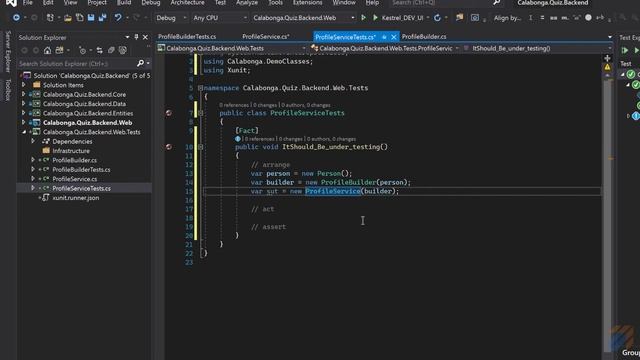Click the Switch Views icon in Solution Explorer
This screenshot has height=360, width=640.
pyautogui.click(x=60, y=50)
